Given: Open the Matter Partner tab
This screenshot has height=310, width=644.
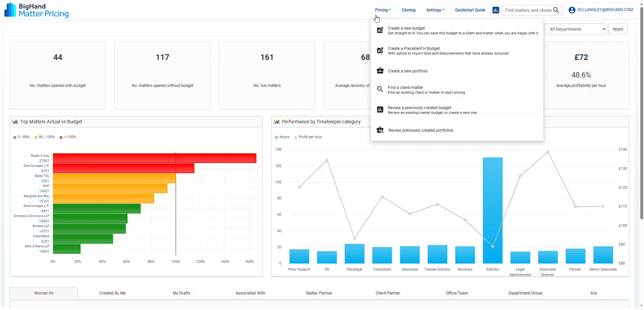Looking at the screenshot, I should pyautogui.click(x=319, y=293).
